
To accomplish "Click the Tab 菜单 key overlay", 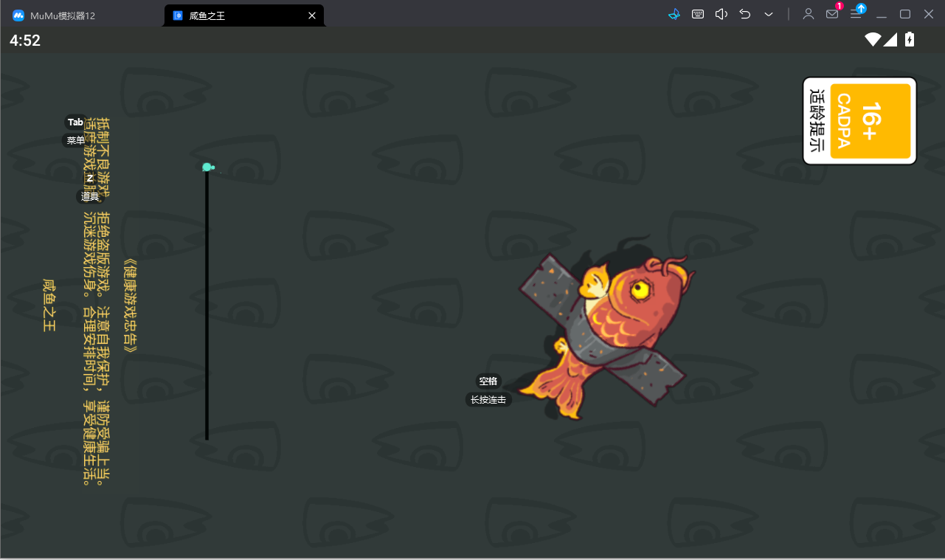I will [75, 131].
